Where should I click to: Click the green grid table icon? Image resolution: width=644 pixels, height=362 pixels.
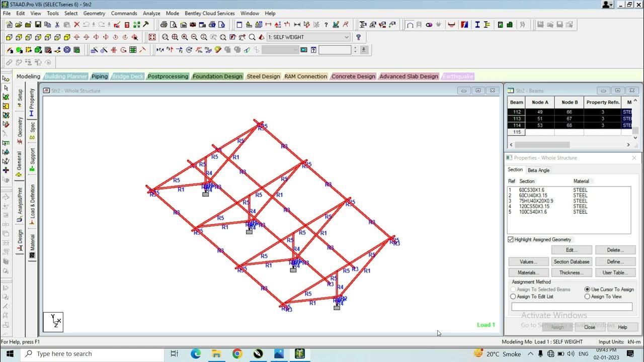(133, 50)
